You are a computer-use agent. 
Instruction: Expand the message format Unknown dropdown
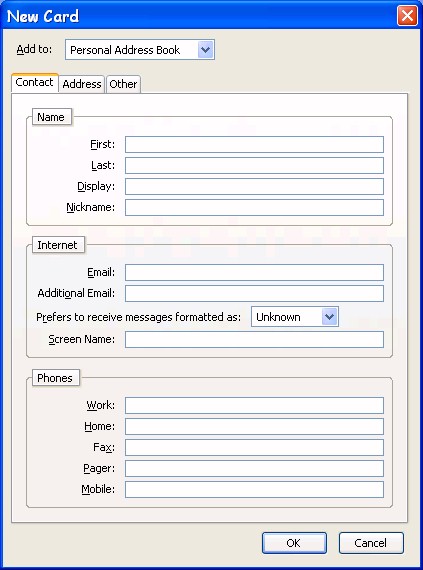tap(295, 317)
